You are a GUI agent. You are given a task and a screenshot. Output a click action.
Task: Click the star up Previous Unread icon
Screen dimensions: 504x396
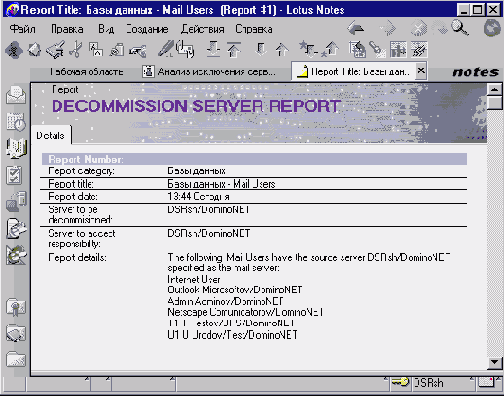click(x=330, y=49)
